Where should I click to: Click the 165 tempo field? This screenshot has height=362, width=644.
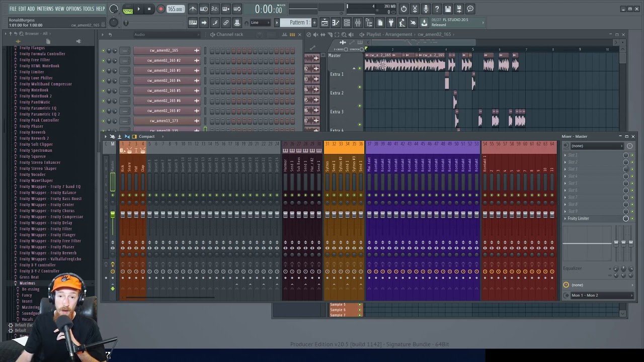(175, 9)
